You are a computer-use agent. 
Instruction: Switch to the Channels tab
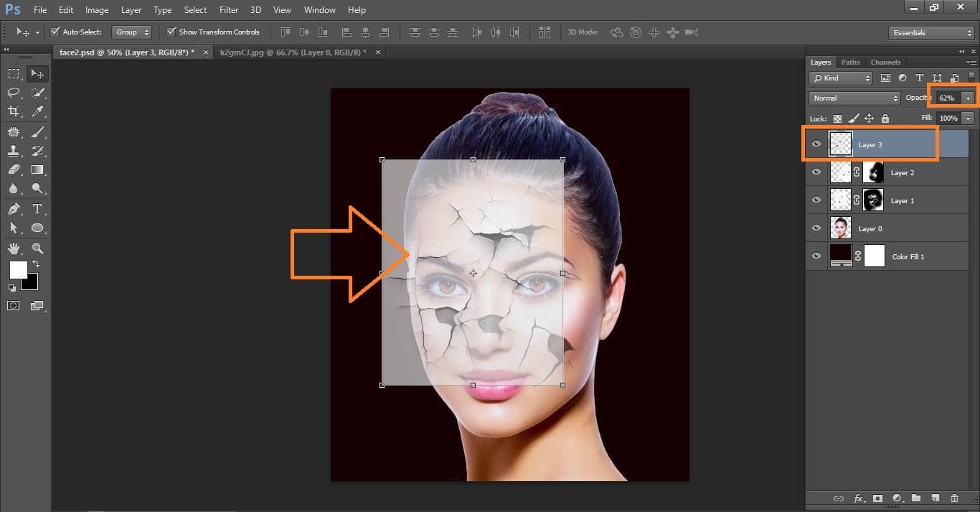885,62
